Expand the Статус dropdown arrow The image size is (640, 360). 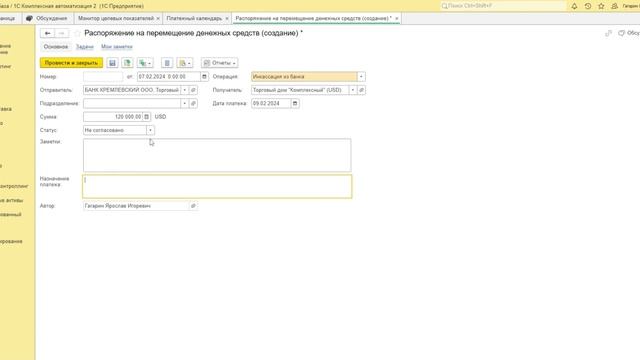pos(150,130)
